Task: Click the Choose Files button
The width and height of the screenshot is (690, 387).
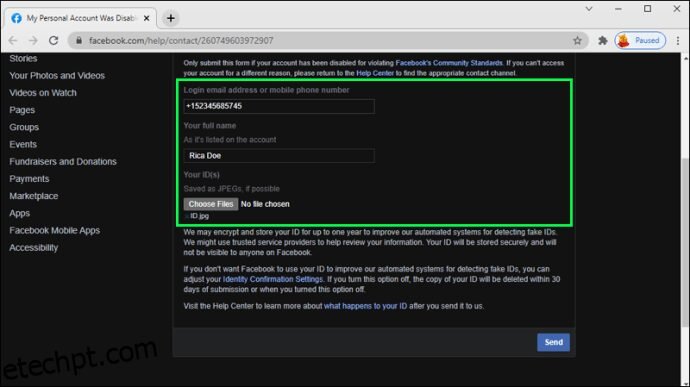Action: tap(211, 204)
